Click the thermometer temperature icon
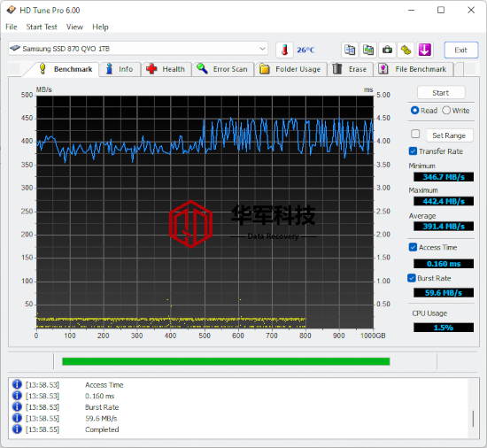The image size is (487, 448). [284, 50]
